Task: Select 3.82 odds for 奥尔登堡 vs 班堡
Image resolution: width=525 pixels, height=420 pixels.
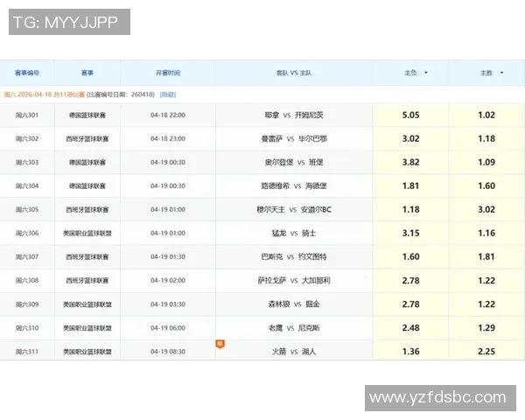Action: 411,162
